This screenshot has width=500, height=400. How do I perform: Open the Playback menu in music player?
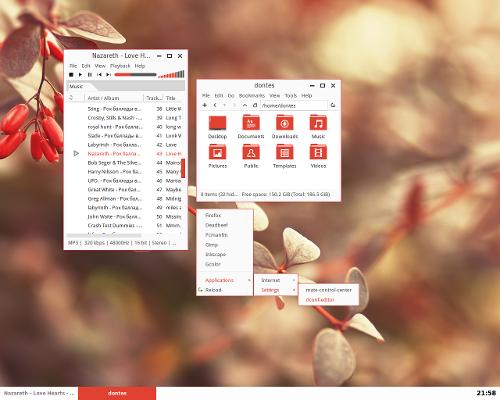120,66
